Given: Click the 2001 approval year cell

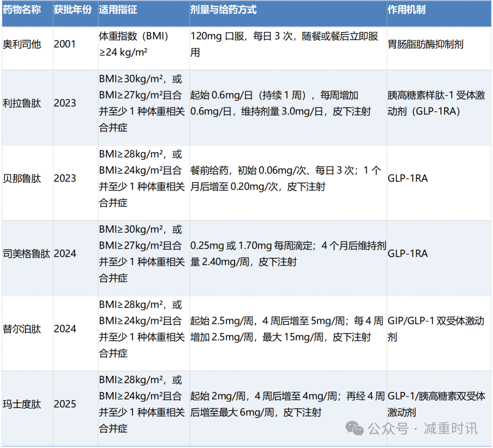Looking at the screenshot, I should 65,44.
